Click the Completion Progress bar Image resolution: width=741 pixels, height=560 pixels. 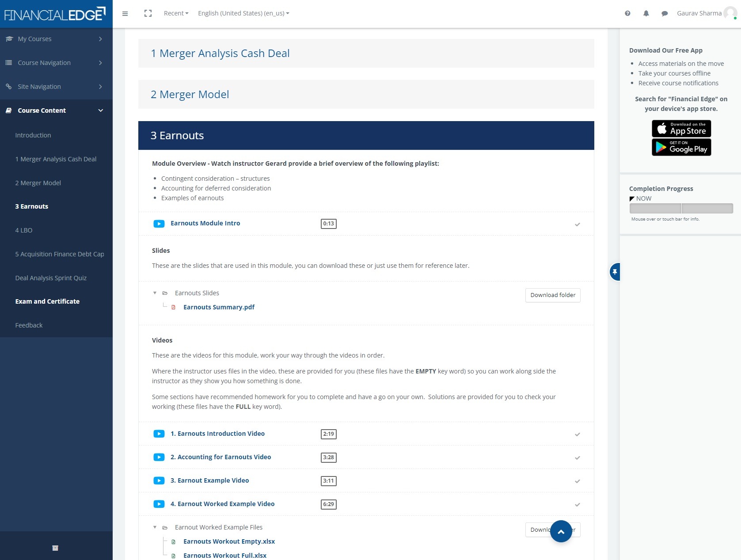click(680, 208)
